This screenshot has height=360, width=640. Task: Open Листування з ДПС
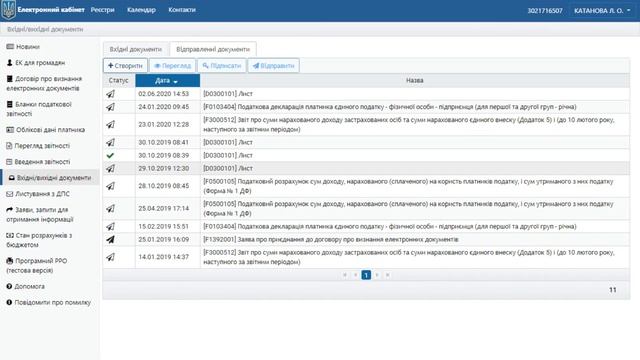tap(38, 193)
